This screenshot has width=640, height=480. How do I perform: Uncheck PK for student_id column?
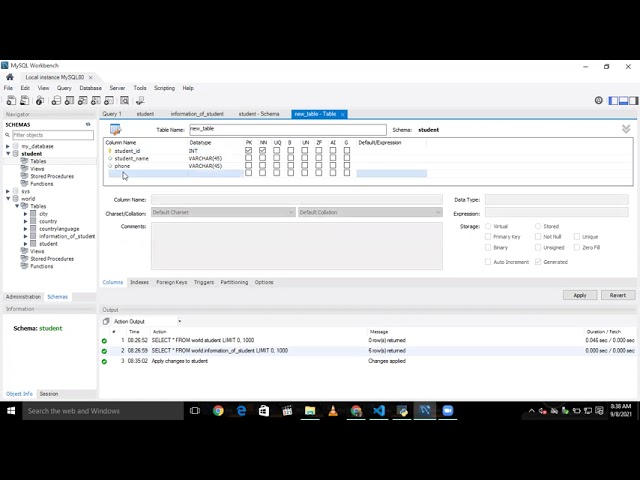coord(249,151)
